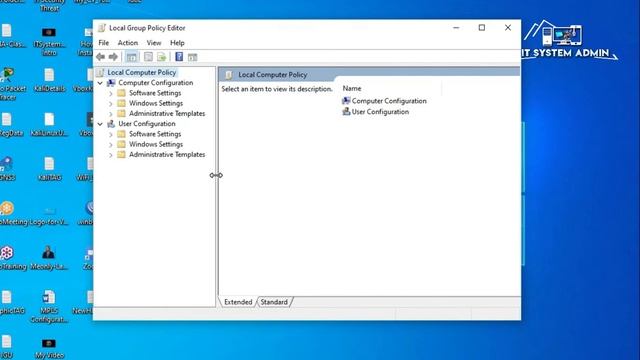This screenshot has height=360, width=640.
Task: Close the Local Group Policy Editor window
Action: [508, 28]
